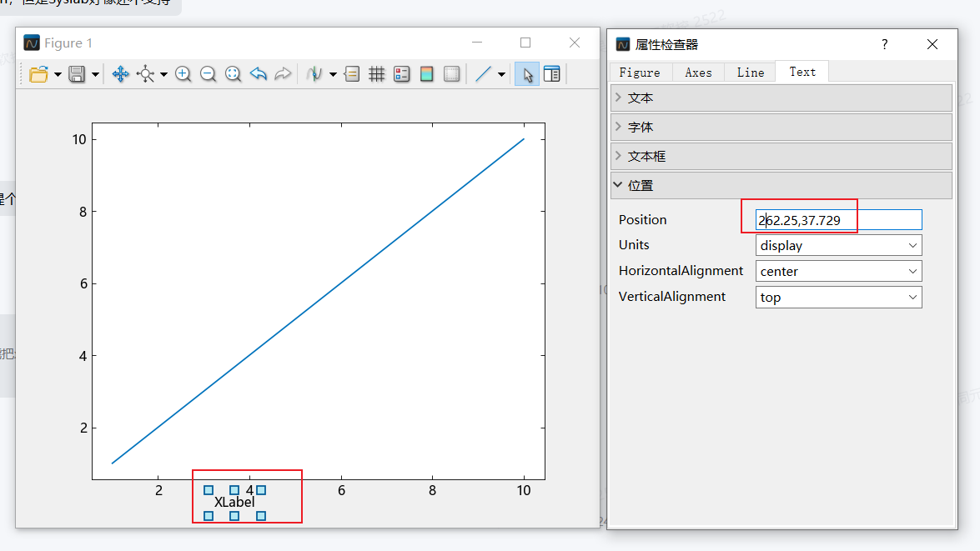
Task: Activate the zoom in magnifier
Action: tap(183, 74)
